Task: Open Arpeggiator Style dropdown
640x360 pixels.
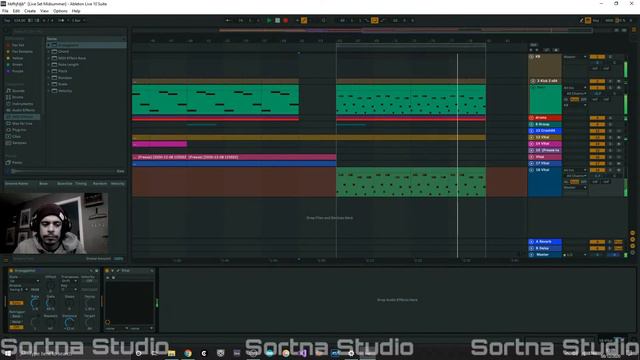Action: click(x=24, y=281)
